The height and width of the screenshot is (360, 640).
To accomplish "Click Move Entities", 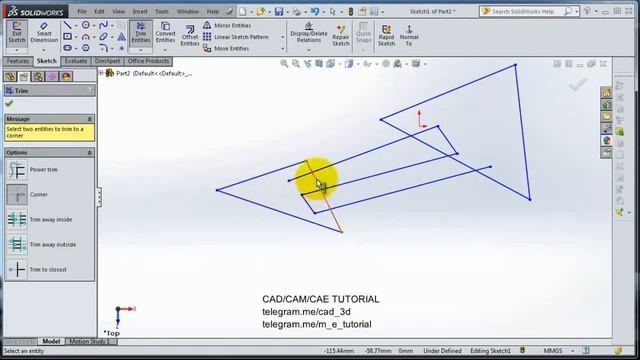I will tap(226, 48).
